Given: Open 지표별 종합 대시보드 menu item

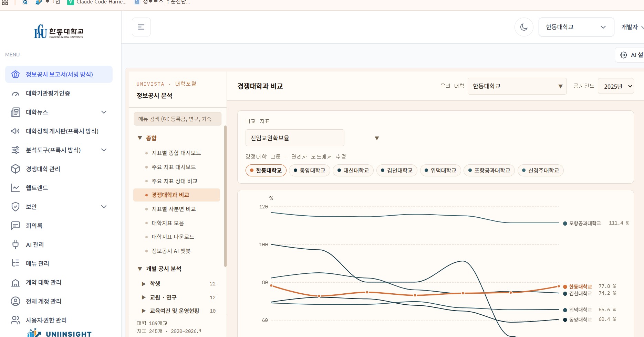Looking at the screenshot, I should pyautogui.click(x=176, y=153).
